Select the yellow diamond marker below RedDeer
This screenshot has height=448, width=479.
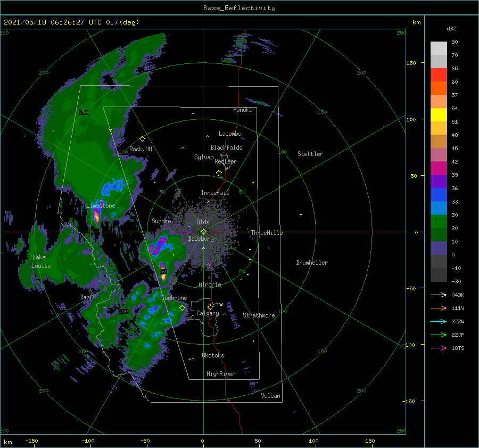[219, 173]
